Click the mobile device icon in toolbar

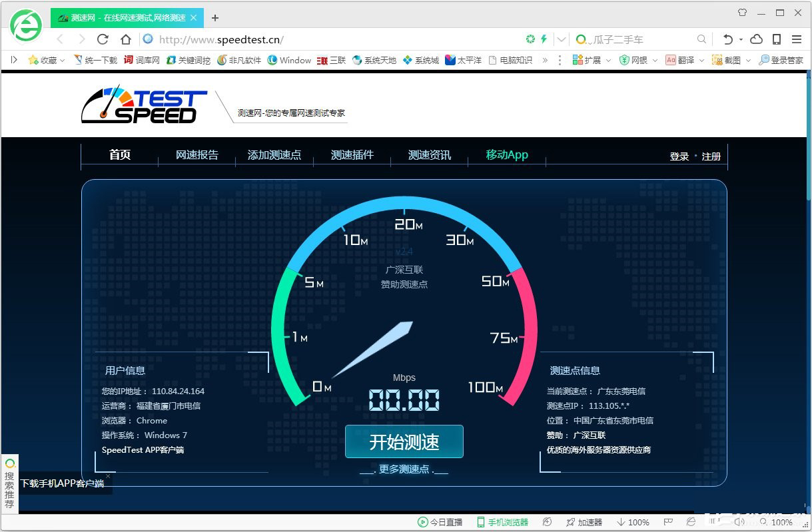[777, 39]
